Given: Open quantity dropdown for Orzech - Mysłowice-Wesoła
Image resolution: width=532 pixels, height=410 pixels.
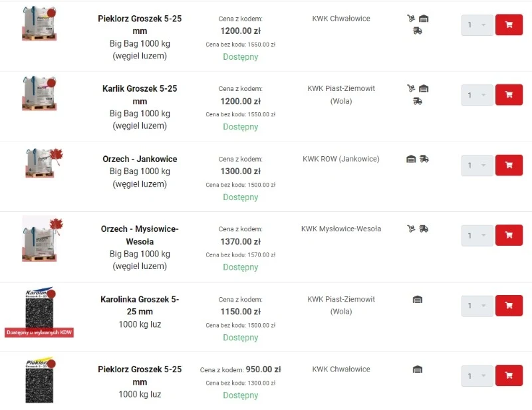Looking at the screenshot, I should click(477, 235).
